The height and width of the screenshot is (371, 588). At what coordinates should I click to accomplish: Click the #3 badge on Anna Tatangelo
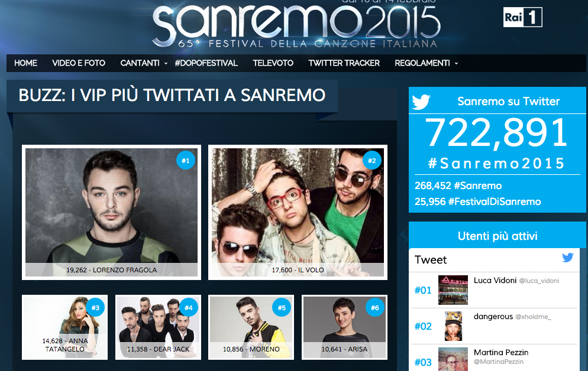(x=95, y=308)
